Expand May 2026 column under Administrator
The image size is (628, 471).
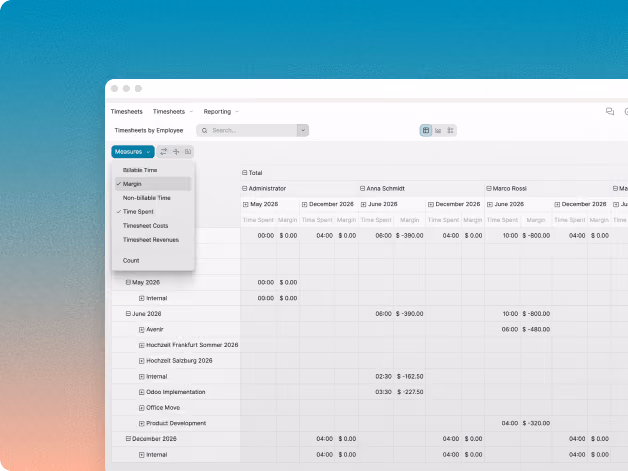[x=246, y=204]
